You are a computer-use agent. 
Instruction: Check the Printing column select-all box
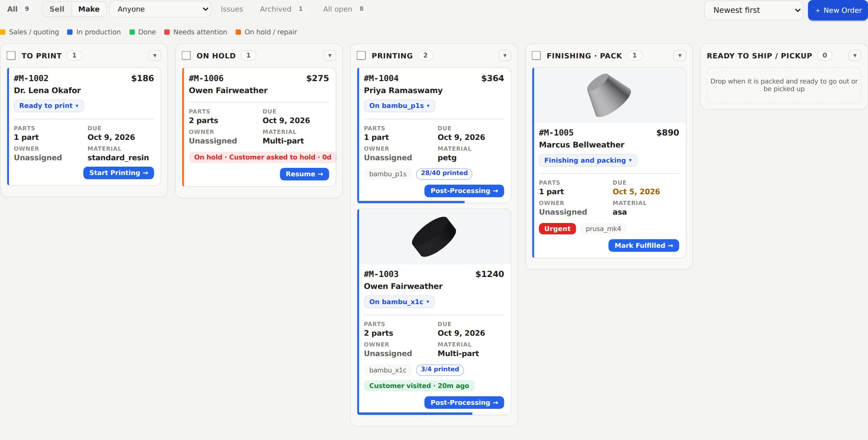[x=361, y=56]
